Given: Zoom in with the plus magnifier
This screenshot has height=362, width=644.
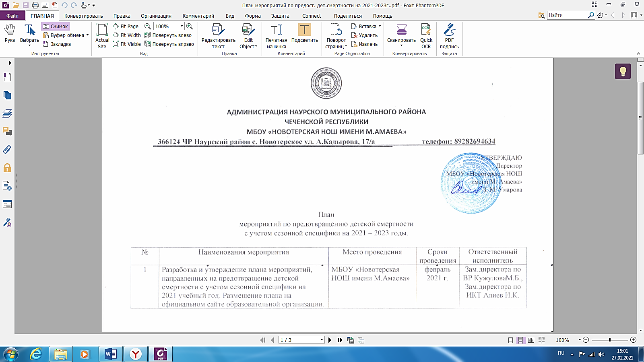Looking at the screenshot, I should pos(190,27).
